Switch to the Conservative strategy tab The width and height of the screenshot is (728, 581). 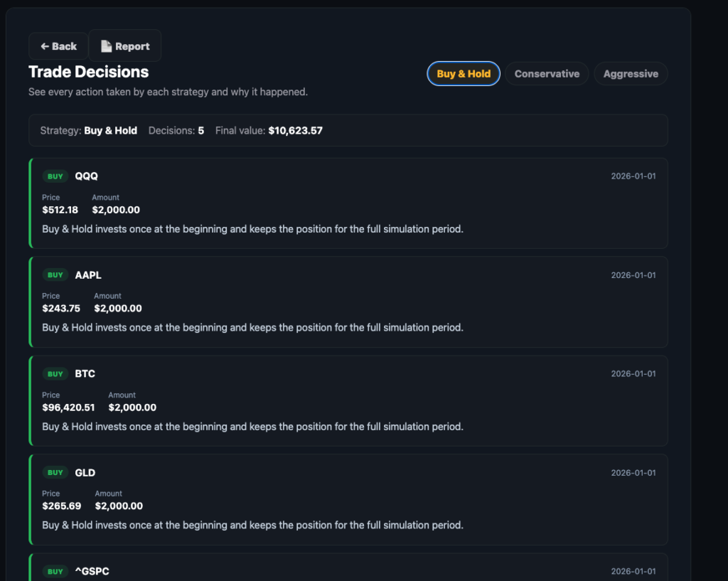(x=547, y=74)
